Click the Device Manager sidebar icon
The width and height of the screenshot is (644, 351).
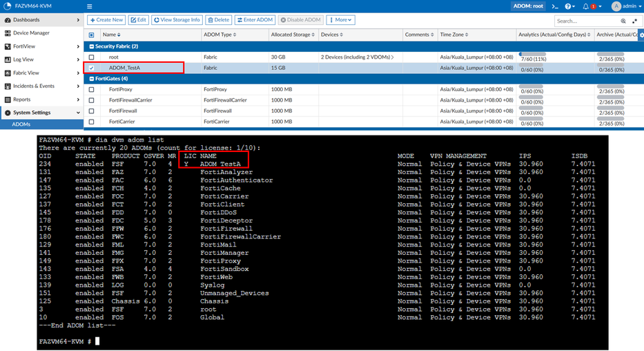pyautogui.click(x=8, y=33)
